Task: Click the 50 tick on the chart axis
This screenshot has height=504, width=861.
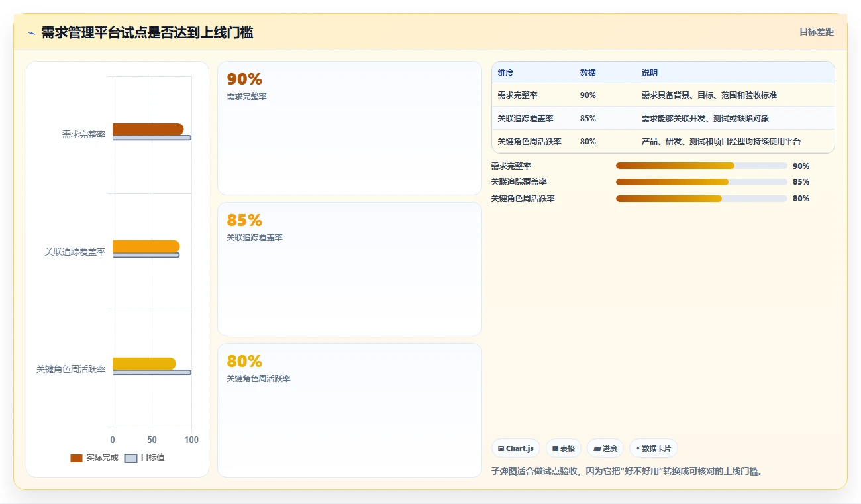Action: (152, 440)
